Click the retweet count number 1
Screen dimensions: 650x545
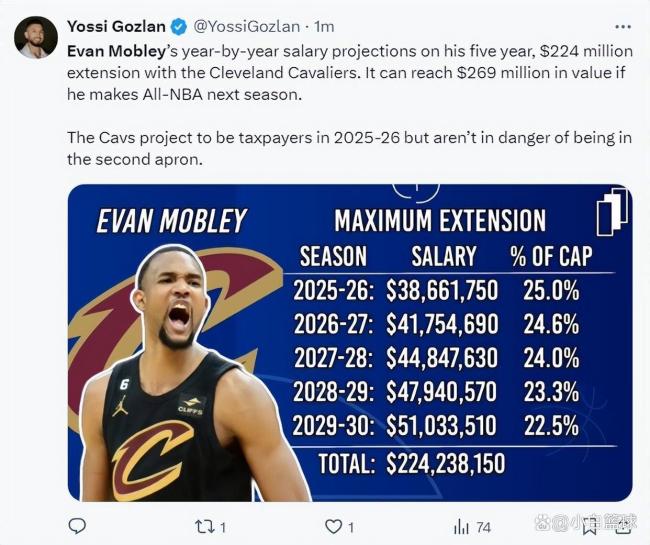[x=223, y=528]
